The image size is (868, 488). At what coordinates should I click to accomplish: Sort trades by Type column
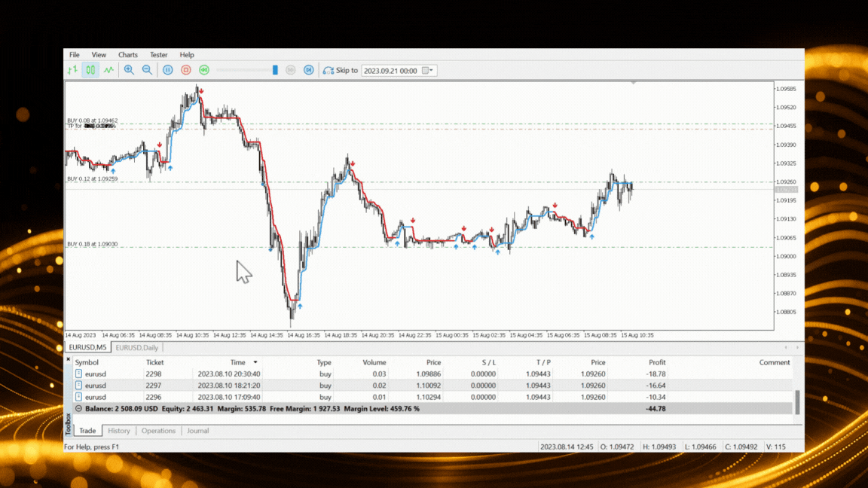tap(324, 362)
